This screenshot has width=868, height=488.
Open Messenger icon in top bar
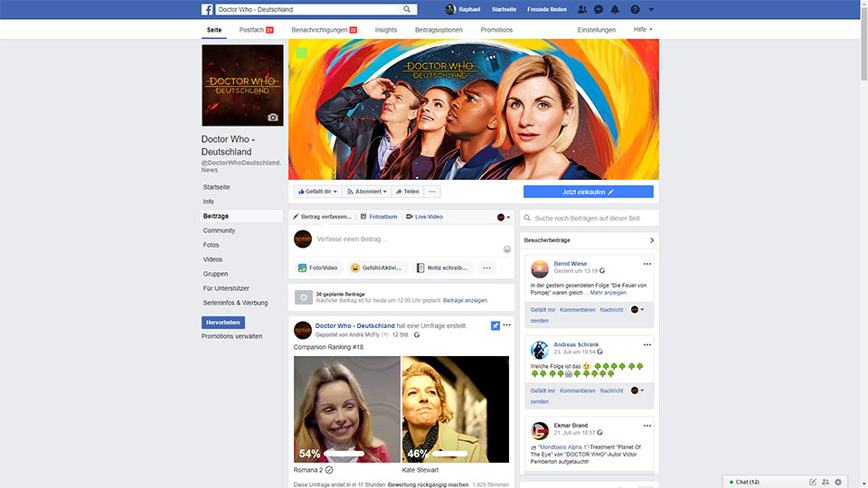click(x=599, y=9)
